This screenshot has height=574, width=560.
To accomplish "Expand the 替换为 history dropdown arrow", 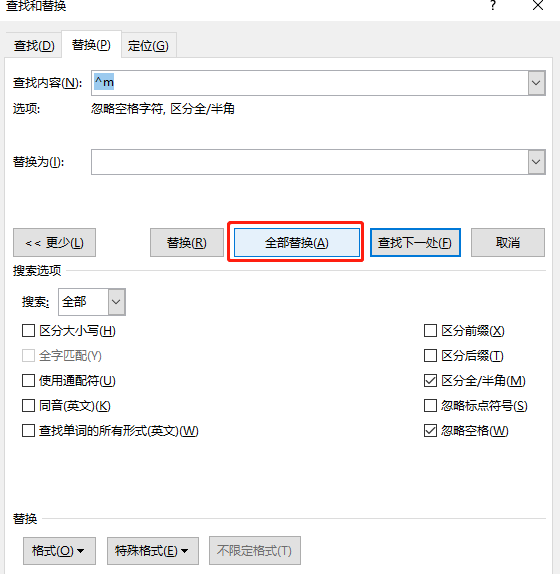I will point(536,162).
